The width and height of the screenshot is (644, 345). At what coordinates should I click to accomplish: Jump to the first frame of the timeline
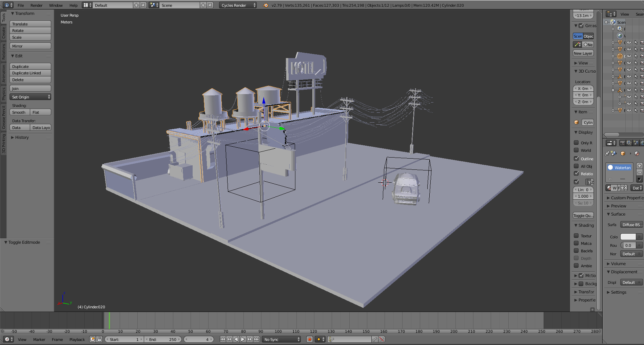click(x=222, y=339)
